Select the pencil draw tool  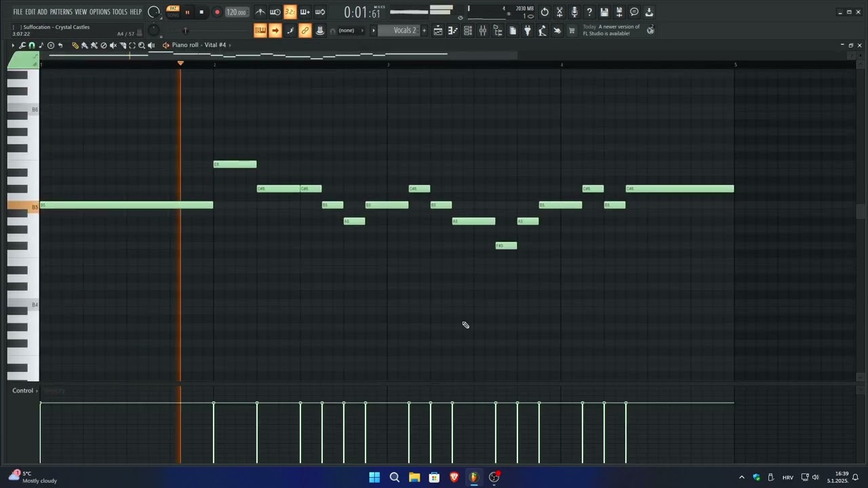point(75,45)
